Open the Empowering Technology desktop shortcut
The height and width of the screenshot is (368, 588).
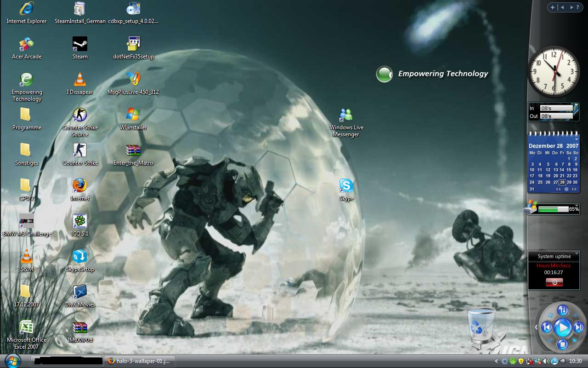click(x=26, y=87)
